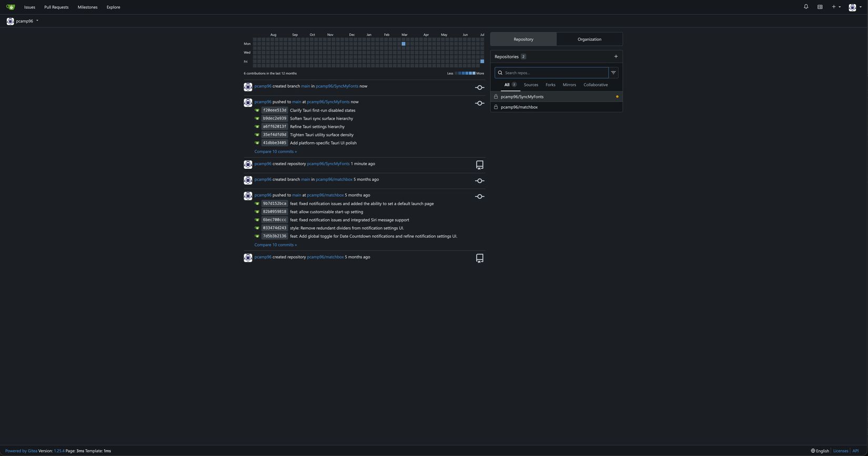Image resolution: width=868 pixels, height=456 pixels.
Task: Click the 'feat: allow customizable start-up setting' message
Action: (327, 212)
